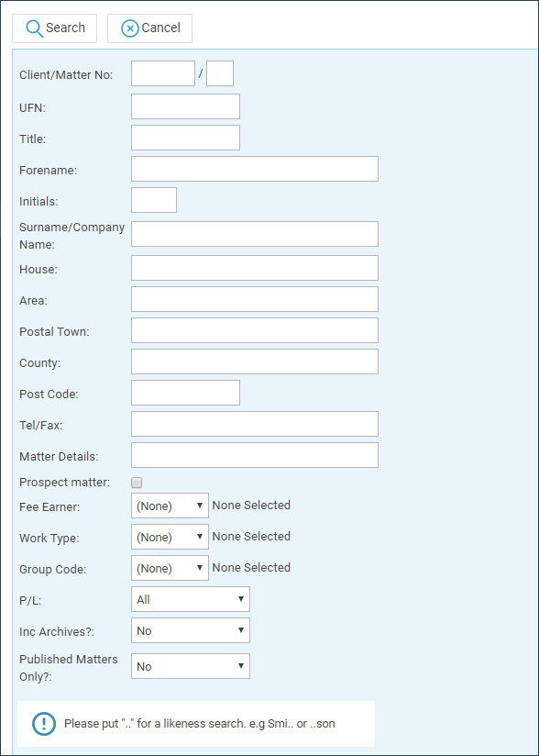Select the Surname/Company Name field
The width and height of the screenshot is (539, 756).
[x=255, y=234]
